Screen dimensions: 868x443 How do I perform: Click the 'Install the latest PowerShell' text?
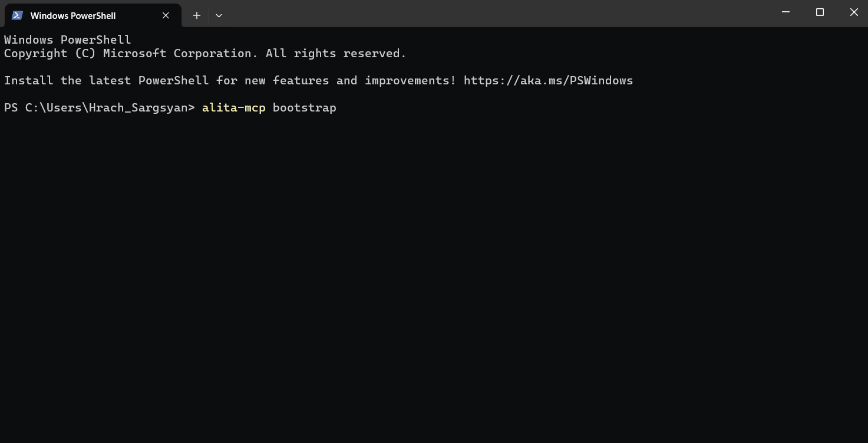coord(106,80)
